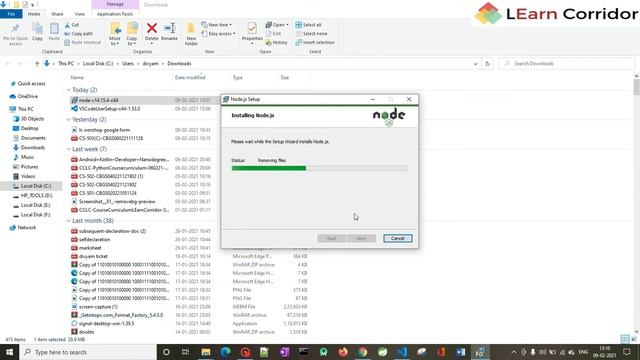Open the File menu tab

[x=11, y=14]
